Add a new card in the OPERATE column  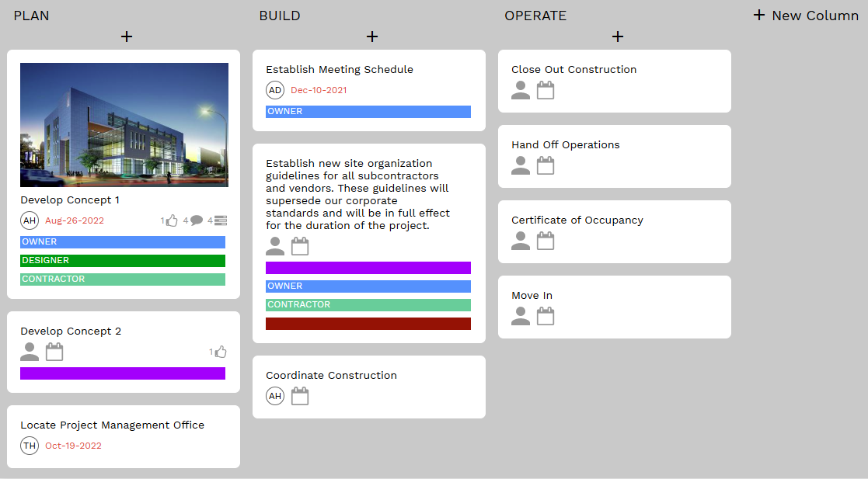click(618, 36)
